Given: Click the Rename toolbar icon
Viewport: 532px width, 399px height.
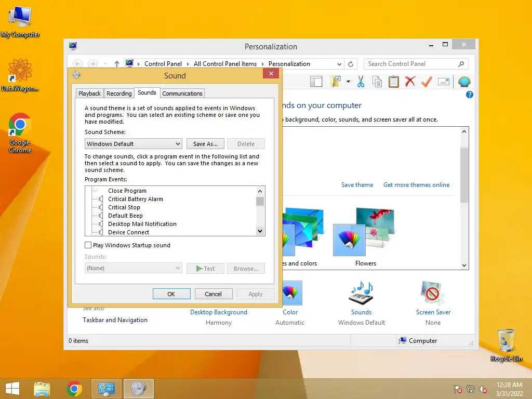Looking at the screenshot, I should [444, 82].
